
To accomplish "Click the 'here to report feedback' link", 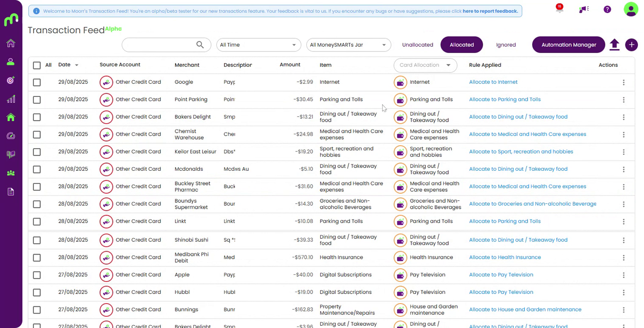I will coord(490,11).
